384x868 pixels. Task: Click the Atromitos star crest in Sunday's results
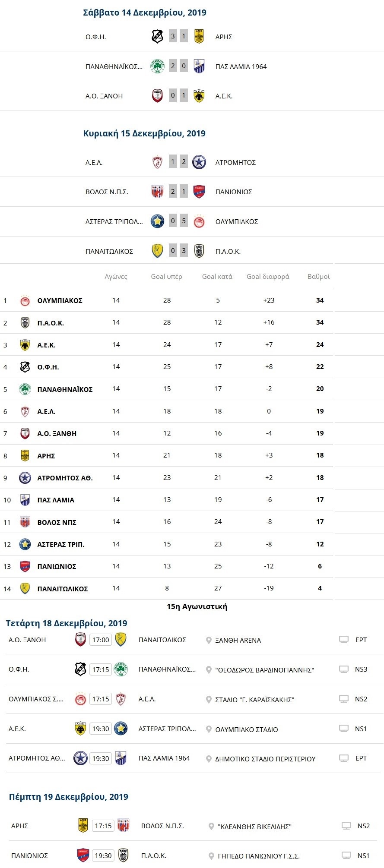(199, 162)
